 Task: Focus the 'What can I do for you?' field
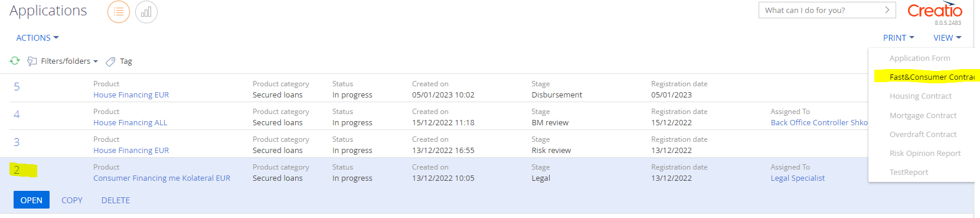pyautogui.click(x=821, y=10)
